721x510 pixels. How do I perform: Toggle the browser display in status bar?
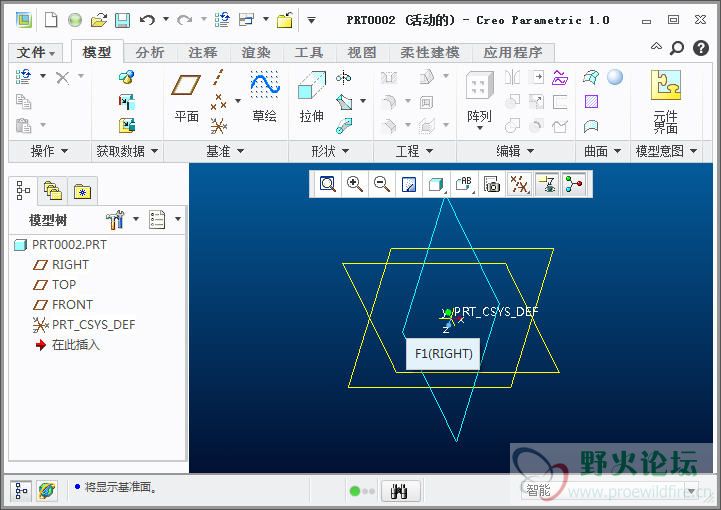point(47,491)
